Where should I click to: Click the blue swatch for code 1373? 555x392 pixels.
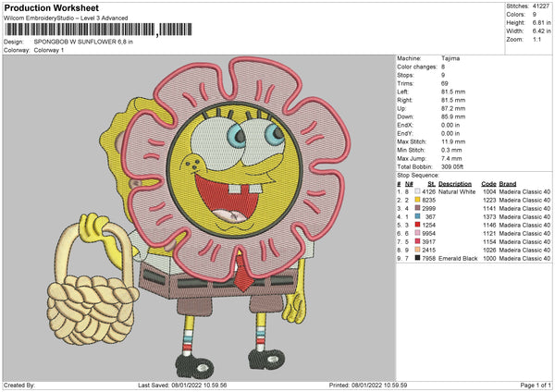click(x=418, y=216)
